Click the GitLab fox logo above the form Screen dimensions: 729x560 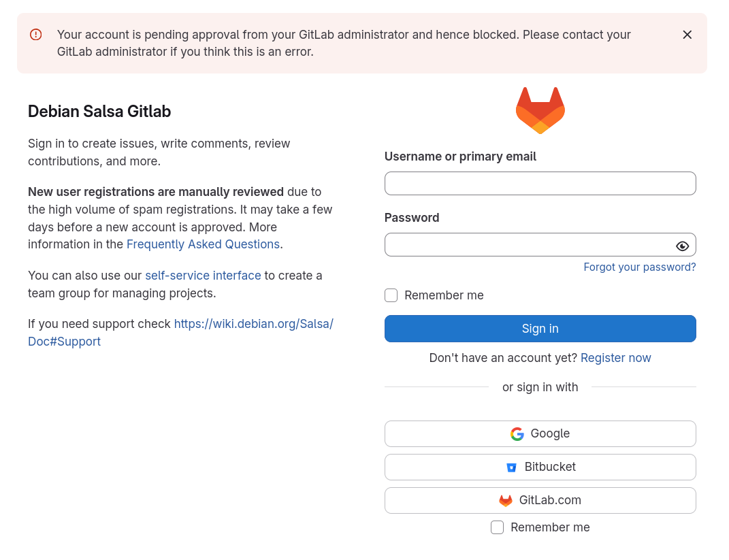[540, 110]
